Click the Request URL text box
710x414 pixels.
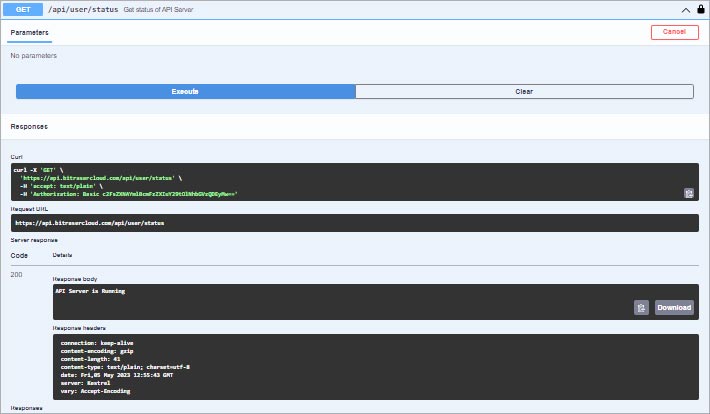tap(355, 223)
